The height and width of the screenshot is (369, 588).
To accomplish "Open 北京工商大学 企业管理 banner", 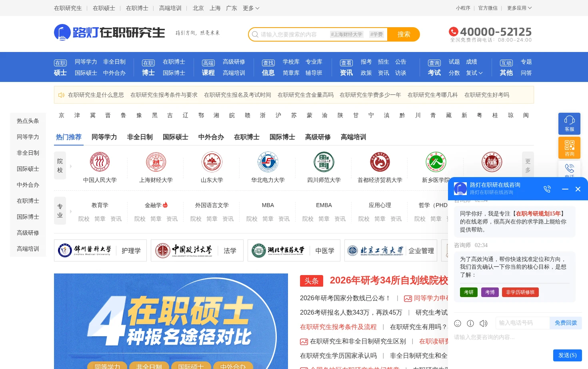I will click(391, 251).
